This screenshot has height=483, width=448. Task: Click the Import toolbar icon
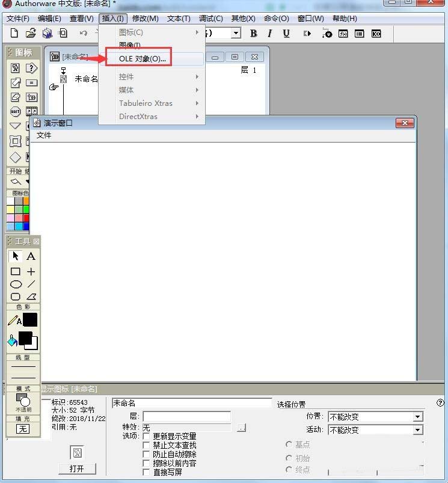[x=63, y=33]
